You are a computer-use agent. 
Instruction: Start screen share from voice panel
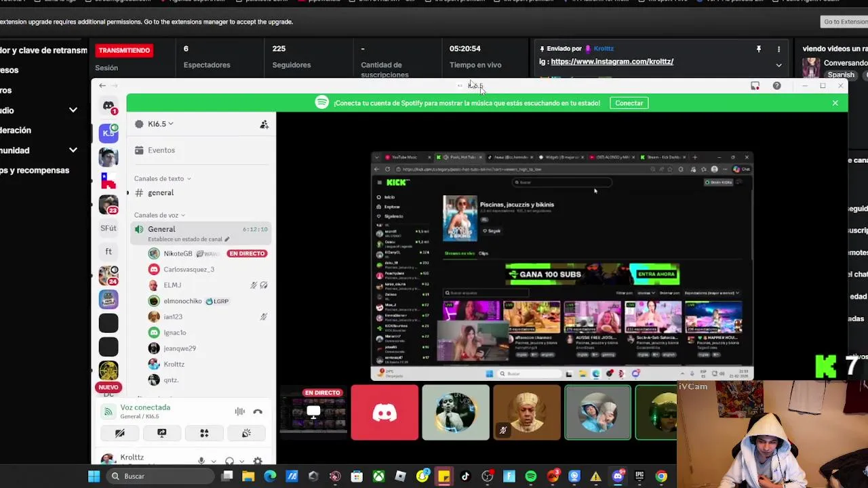(162, 433)
